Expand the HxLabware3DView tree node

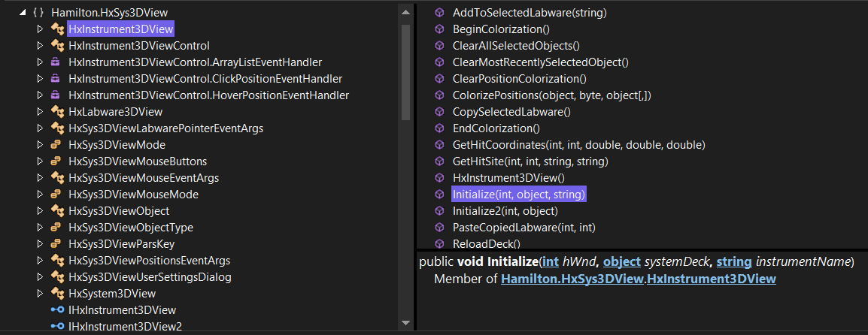pyautogui.click(x=39, y=112)
